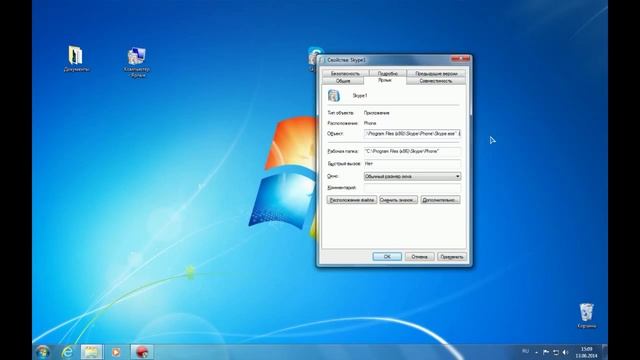The image size is (640, 360).
Task: Click the Приложение object type text
Action: click(x=376, y=113)
